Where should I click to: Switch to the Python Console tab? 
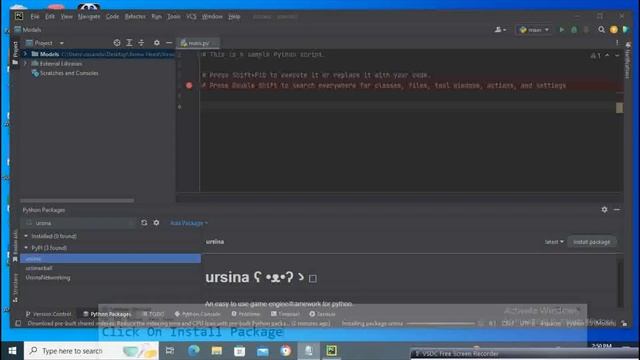click(x=198, y=314)
